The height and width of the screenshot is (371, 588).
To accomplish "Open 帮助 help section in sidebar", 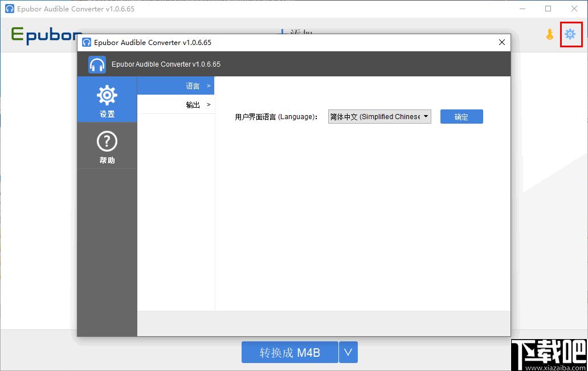I will coord(107,145).
